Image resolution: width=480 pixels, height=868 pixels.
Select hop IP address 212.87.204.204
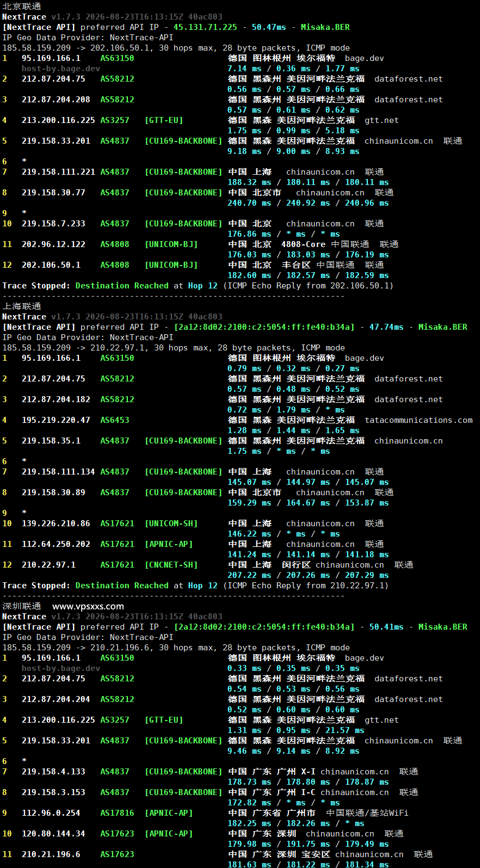pyautogui.click(x=56, y=699)
